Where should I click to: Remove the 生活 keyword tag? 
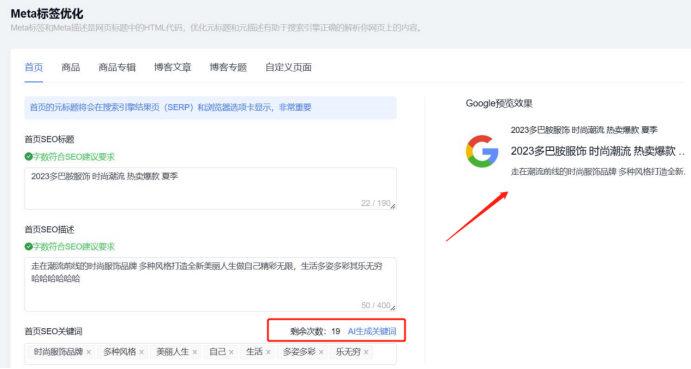[x=268, y=352]
